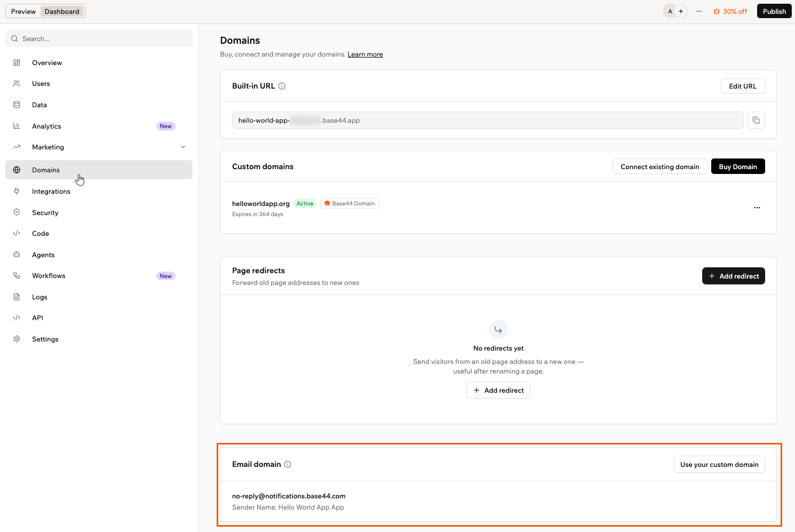Click the New badge beside Workflows
The height and width of the screenshot is (532, 795).
pyautogui.click(x=166, y=276)
